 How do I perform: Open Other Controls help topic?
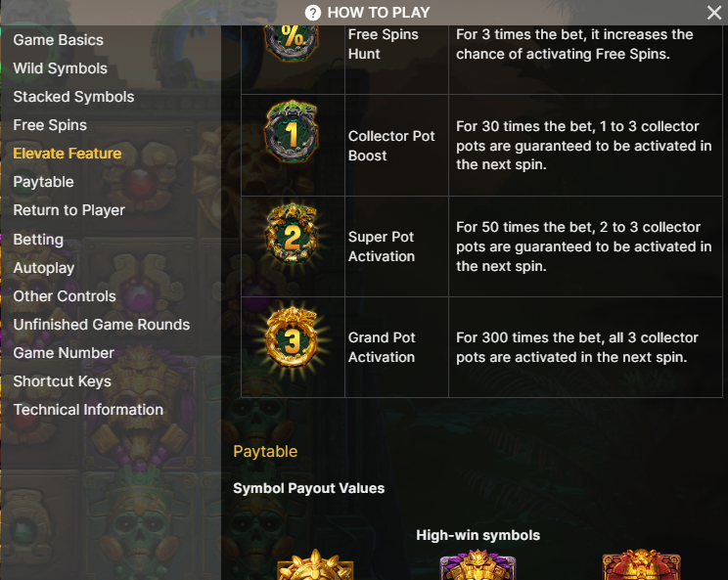tap(65, 296)
